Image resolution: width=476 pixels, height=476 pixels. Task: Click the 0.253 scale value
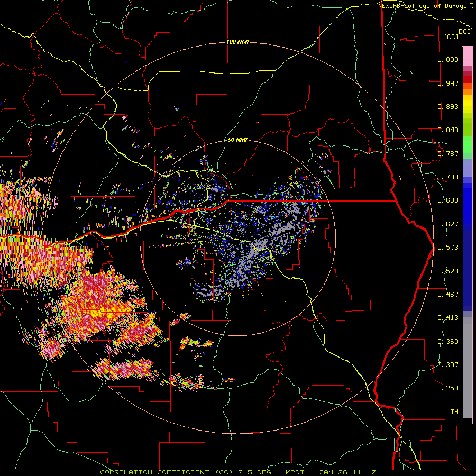448,388
